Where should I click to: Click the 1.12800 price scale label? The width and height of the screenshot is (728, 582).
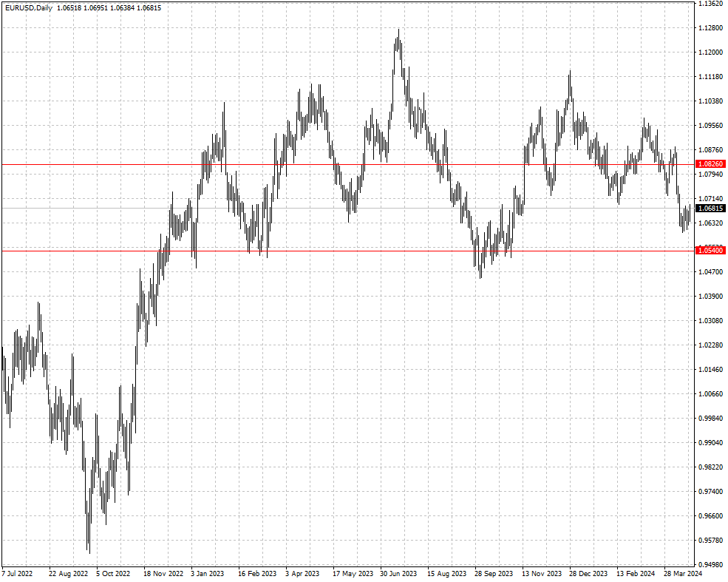click(710, 28)
